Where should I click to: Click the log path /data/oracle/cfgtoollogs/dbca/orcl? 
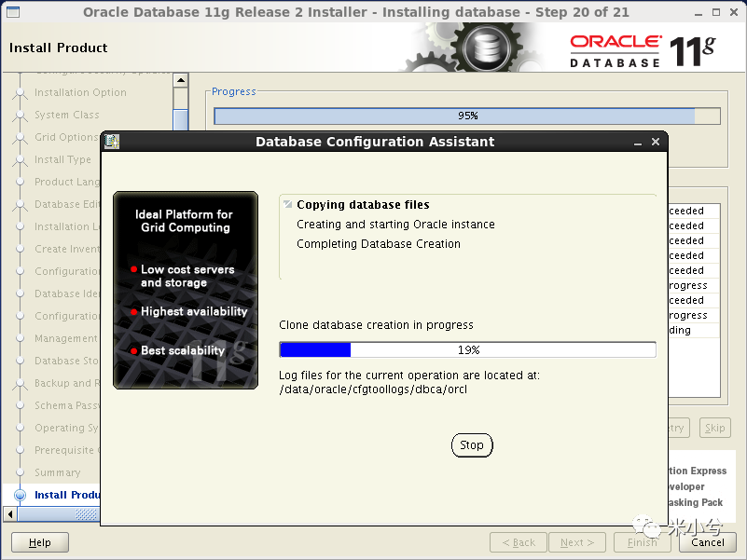coord(373,389)
